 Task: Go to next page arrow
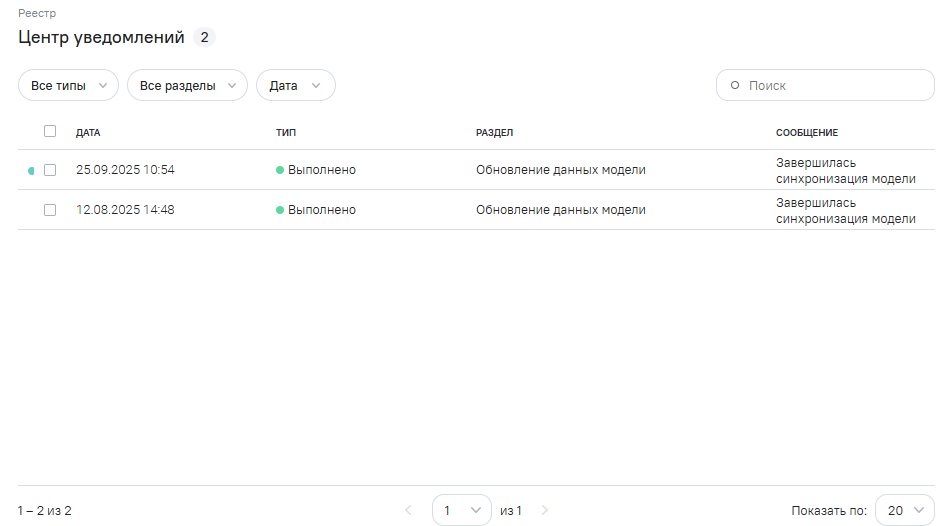pos(545,511)
